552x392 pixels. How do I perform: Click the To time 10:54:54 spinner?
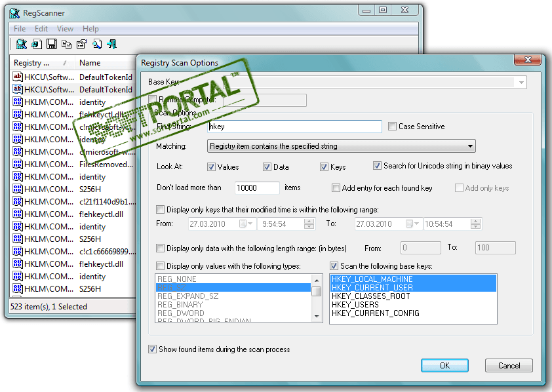(x=475, y=224)
